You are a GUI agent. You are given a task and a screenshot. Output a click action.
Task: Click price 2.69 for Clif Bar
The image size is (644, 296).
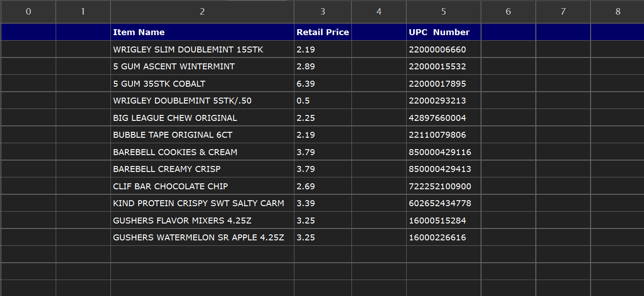[x=323, y=186]
